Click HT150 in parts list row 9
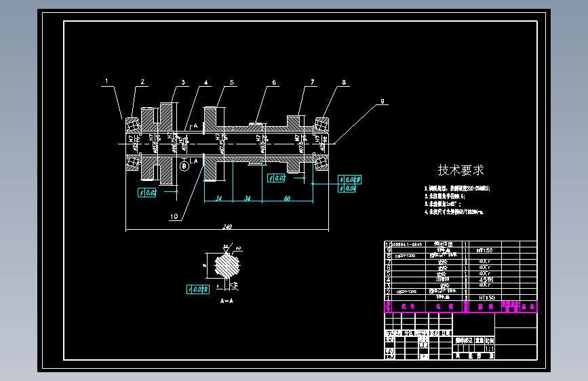The width and height of the screenshot is (588, 381). coord(484,250)
